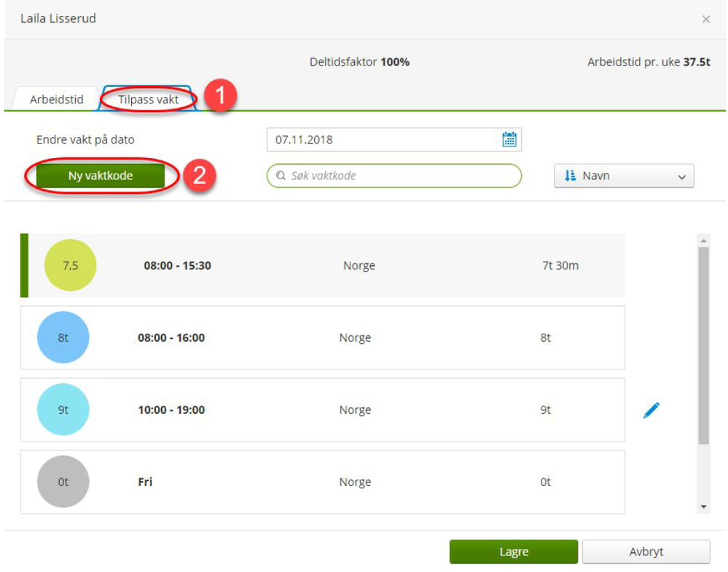Image resolution: width=728 pixels, height=572 pixels.
Task: Select the 7,5 yellow shift circle
Action: 70,265
